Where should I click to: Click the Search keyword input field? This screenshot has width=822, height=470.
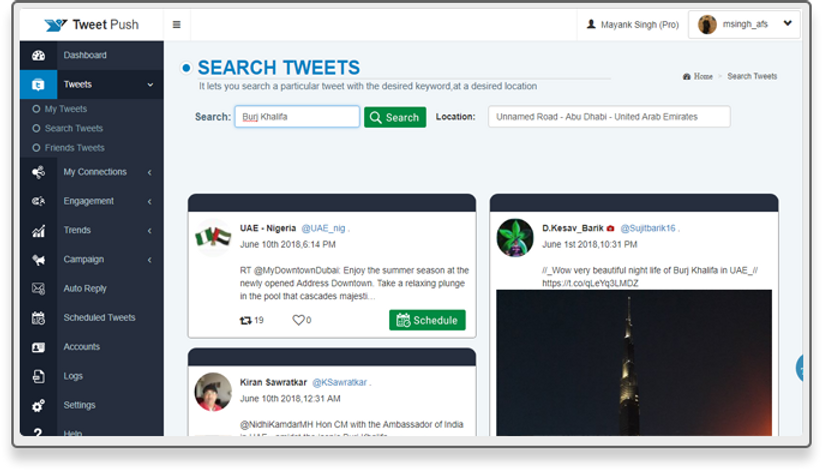tap(297, 117)
